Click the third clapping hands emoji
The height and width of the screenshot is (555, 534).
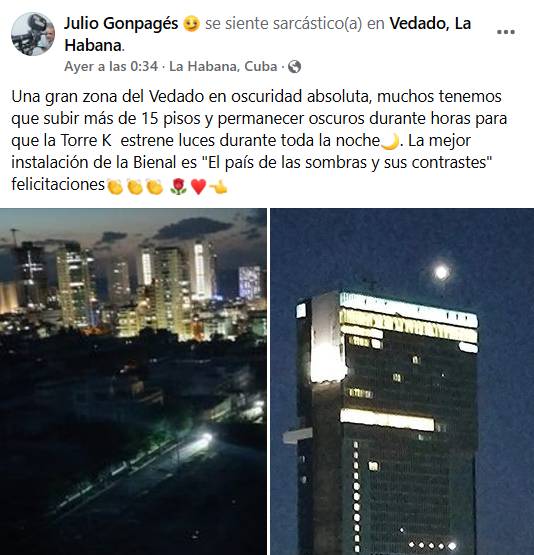(155, 186)
